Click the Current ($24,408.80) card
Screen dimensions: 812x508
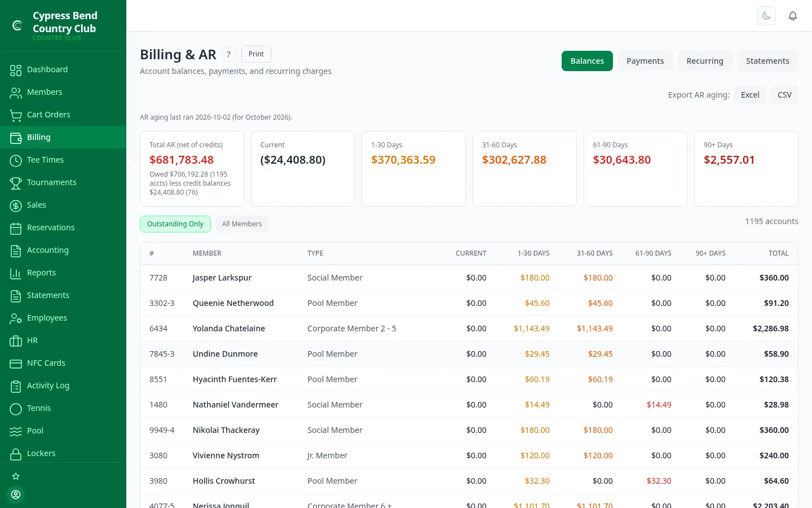coord(303,169)
